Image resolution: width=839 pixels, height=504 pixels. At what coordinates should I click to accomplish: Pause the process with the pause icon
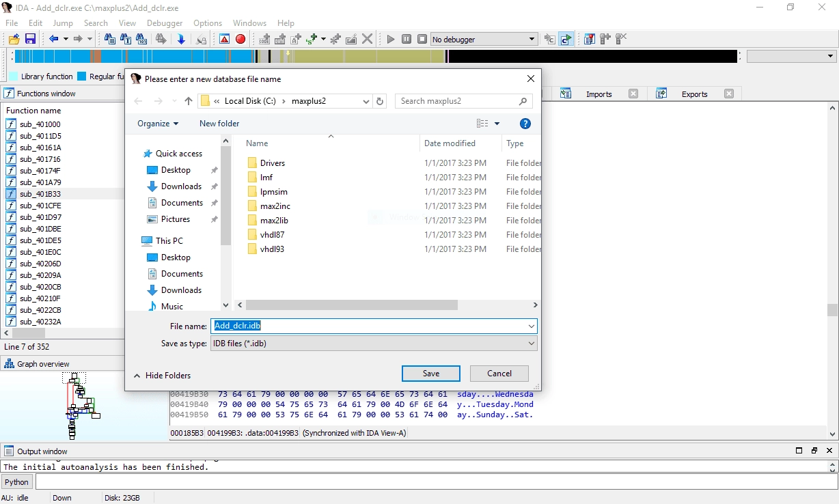click(x=407, y=39)
